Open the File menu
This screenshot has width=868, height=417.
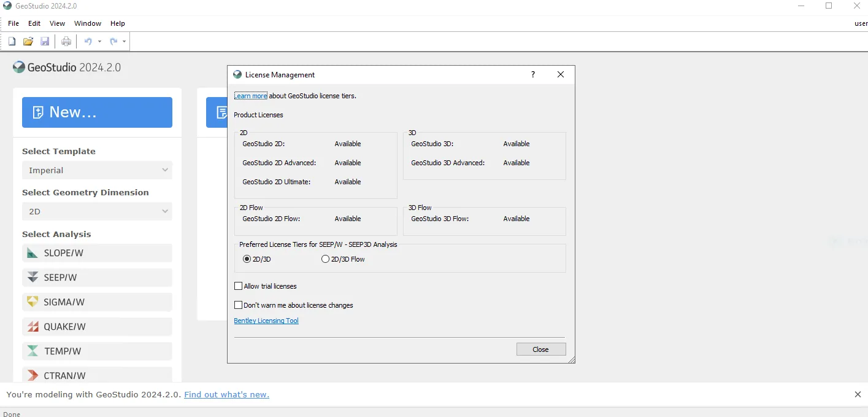click(x=13, y=23)
